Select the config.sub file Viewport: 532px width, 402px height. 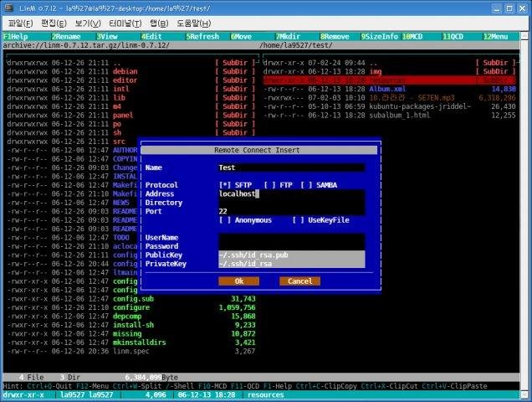coord(133,299)
